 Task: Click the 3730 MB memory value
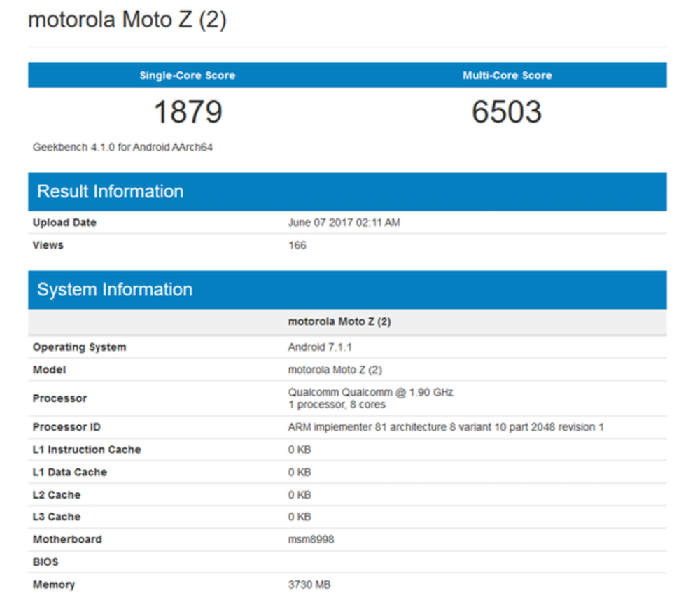309,585
